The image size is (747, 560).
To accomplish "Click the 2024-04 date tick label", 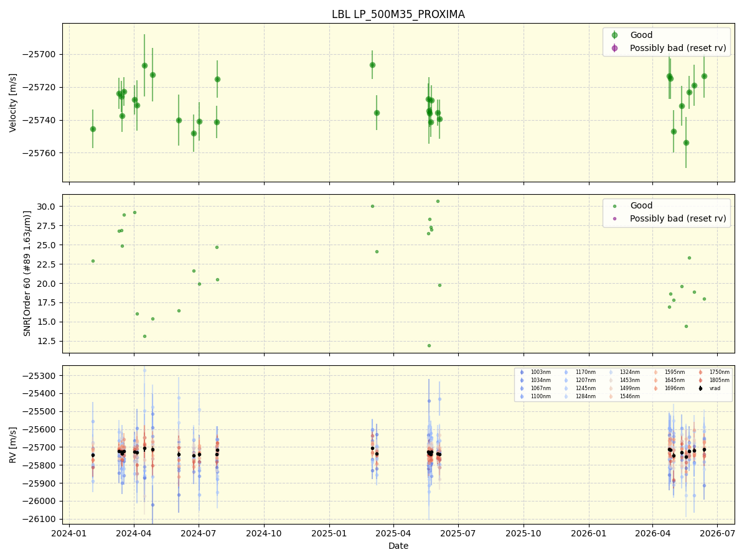I will point(134,533).
